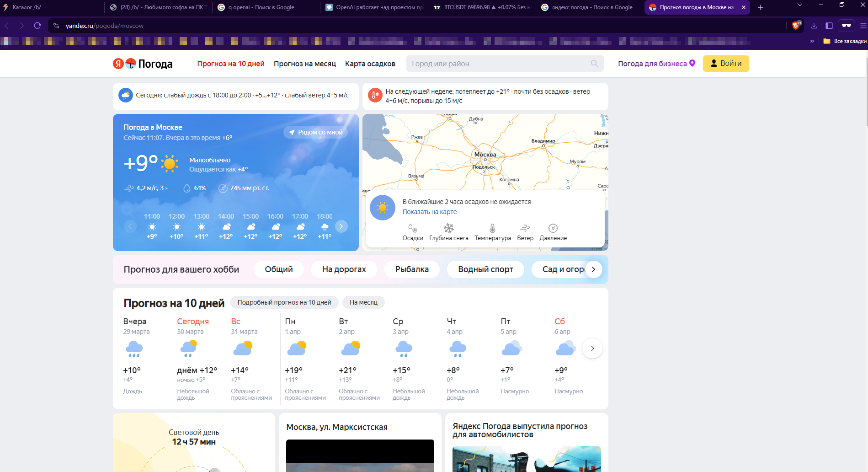Switch to яндекс погода Google search tab

(x=590, y=7)
